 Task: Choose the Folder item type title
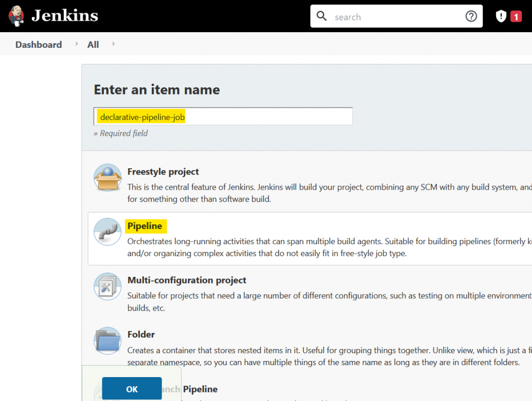click(141, 335)
